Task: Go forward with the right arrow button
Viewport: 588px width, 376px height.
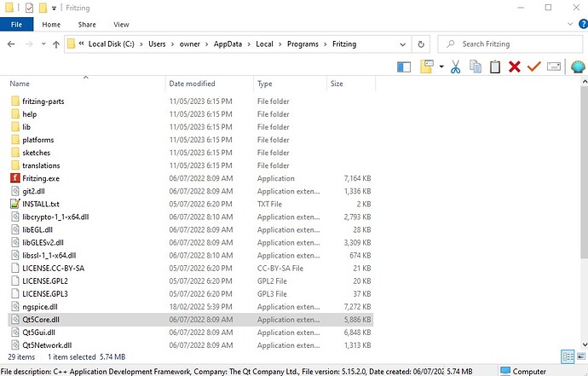Action: [29, 44]
